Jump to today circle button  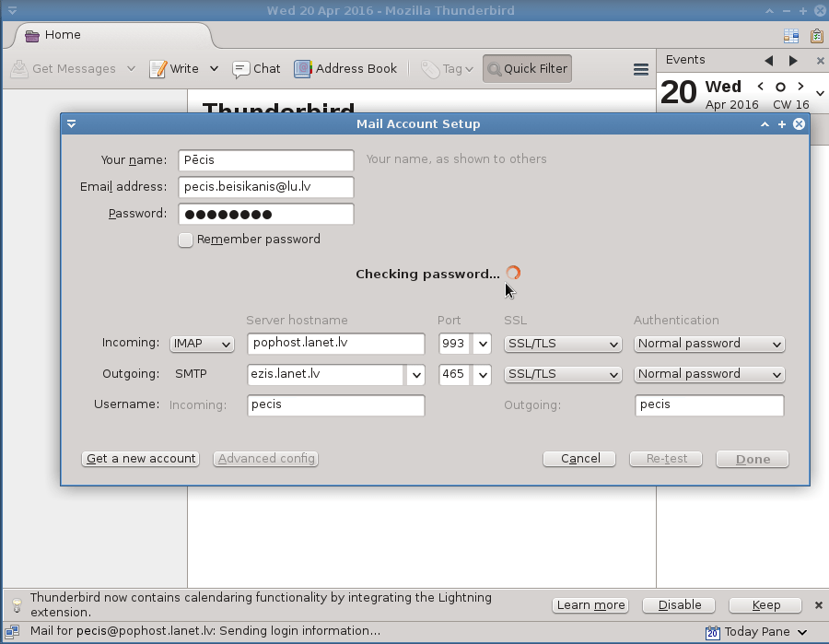click(780, 87)
